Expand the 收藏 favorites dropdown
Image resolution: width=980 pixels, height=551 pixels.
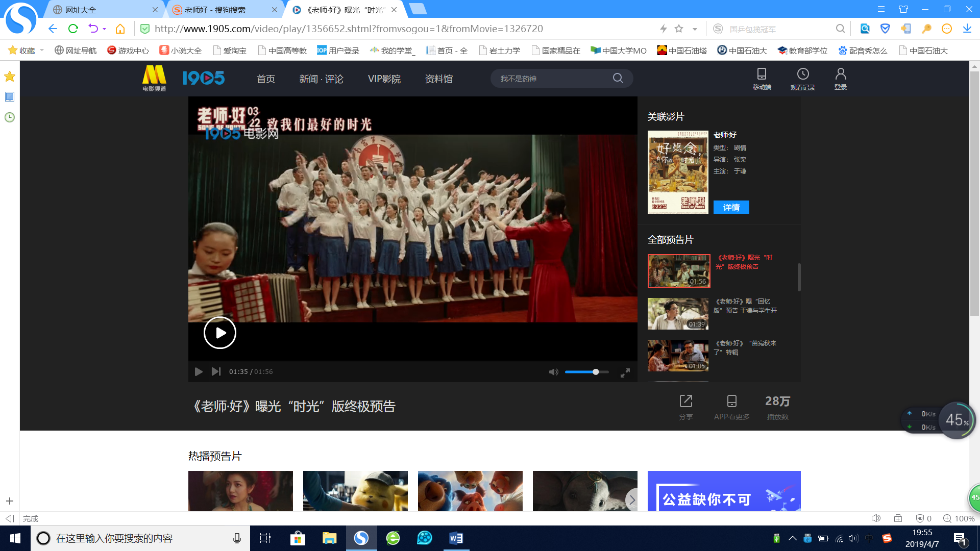click(x=42, y=50)
